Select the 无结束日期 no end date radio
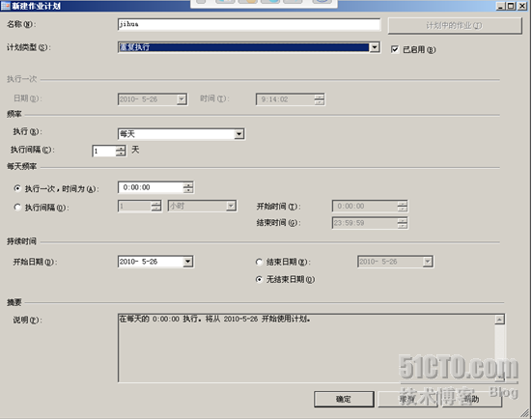The height and width of the screenshot is (419, 532). tap(259, 280)
